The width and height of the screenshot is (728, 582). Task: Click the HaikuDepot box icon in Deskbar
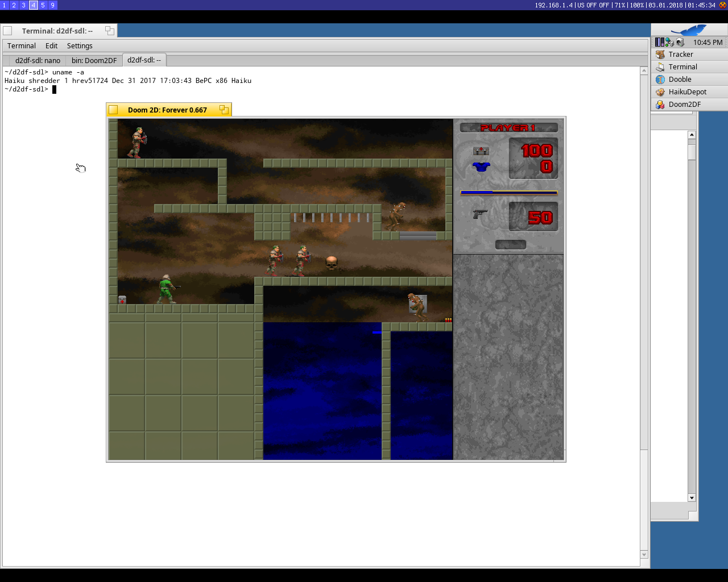tap(660, 92)
